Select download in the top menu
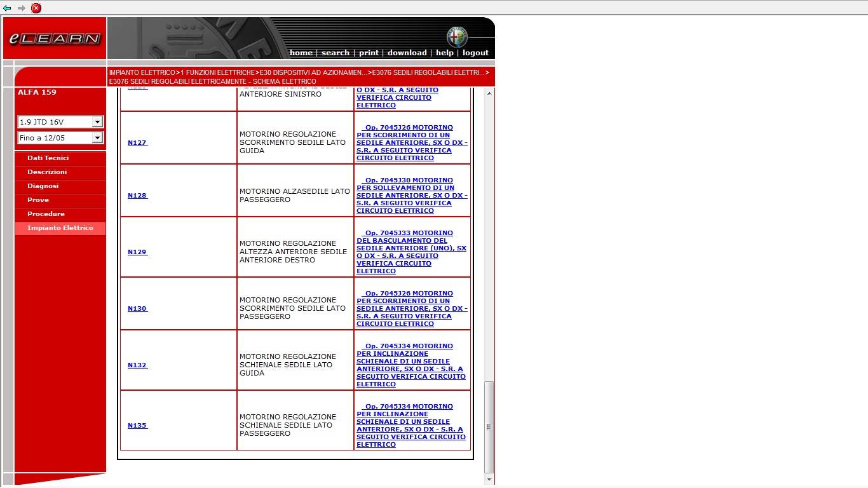Image resolution: width=868 pixels, height=488 pixels. pos(407,53)
